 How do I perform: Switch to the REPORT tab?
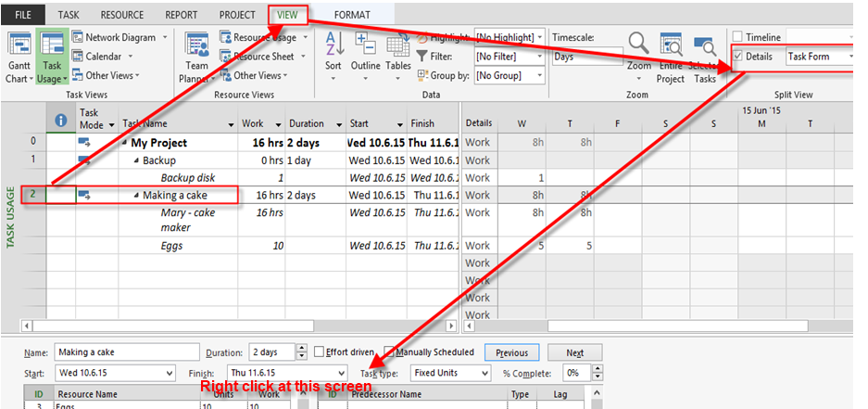point(181,15)
